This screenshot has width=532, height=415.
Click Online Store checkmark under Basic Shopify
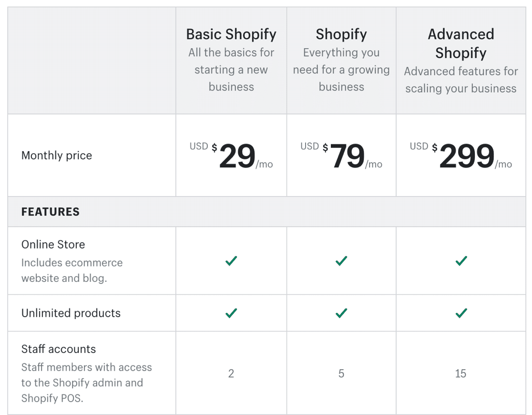[x=231, y=261]
